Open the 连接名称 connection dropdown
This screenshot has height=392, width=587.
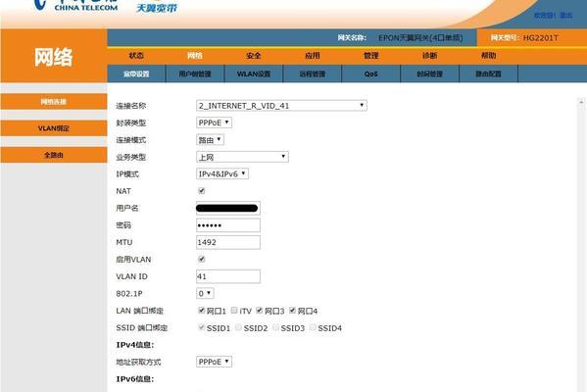281,106
